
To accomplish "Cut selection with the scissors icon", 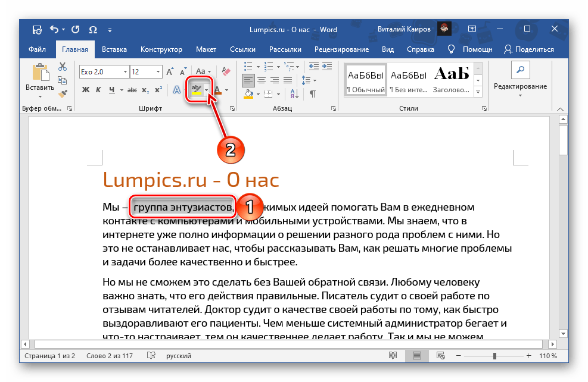I will pyautogui.click(x=63, y=67).
